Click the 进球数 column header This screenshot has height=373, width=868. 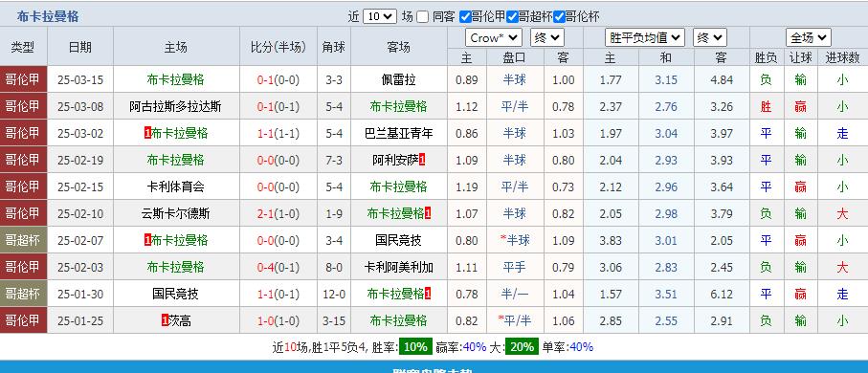coord(842,57)
